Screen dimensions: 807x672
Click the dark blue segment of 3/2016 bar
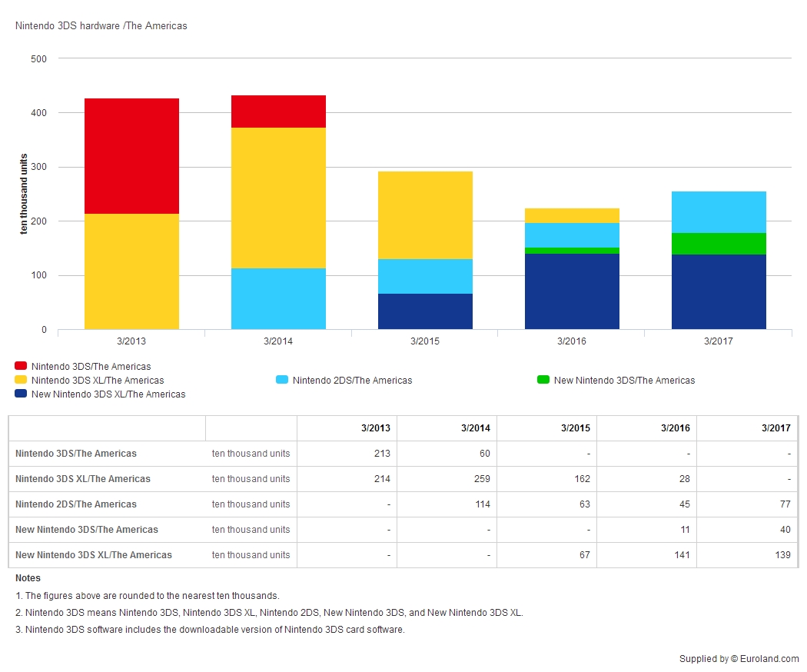(572, 291)
